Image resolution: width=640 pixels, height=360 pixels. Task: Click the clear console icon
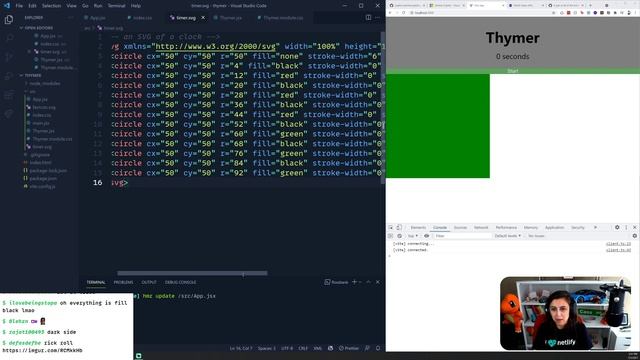pyautogui.click(x=399, y=236)
